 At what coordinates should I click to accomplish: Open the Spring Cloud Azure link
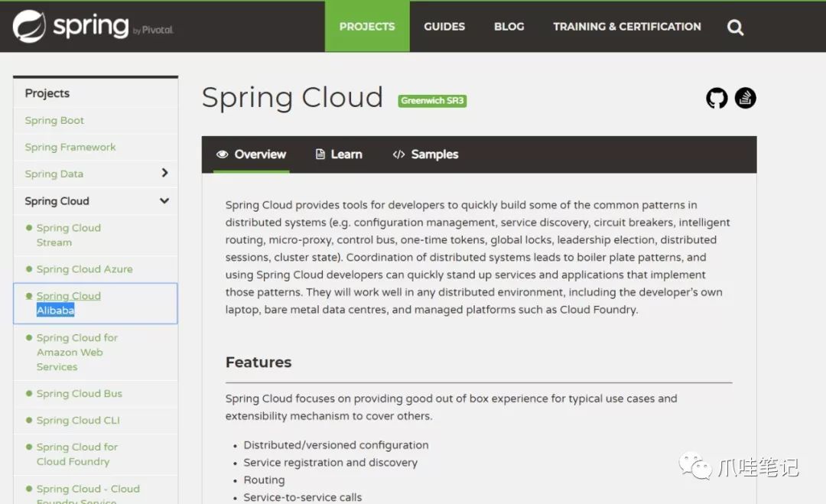84,269
